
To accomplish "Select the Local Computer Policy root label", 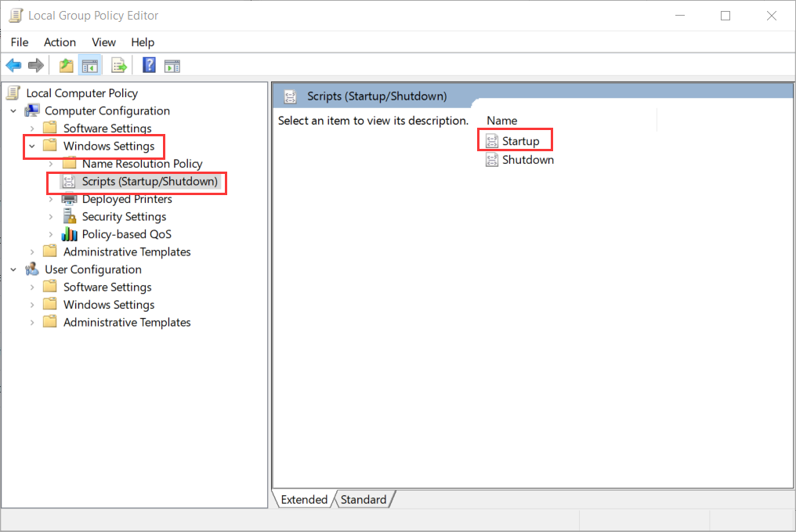I will 81,93.
